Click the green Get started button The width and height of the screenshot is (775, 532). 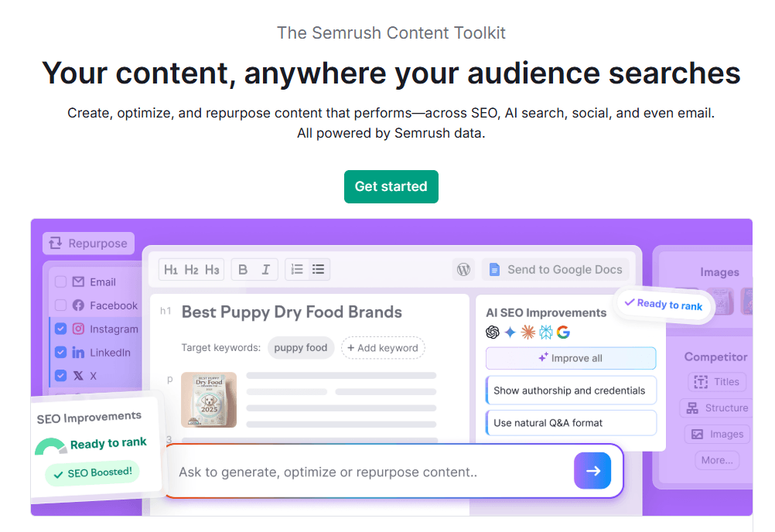tap(391, 186)
